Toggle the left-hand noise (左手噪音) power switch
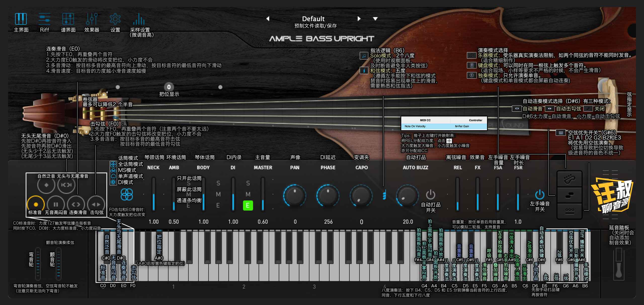The width and height of the screenshot is (644, 305). (x=540, y=194)
